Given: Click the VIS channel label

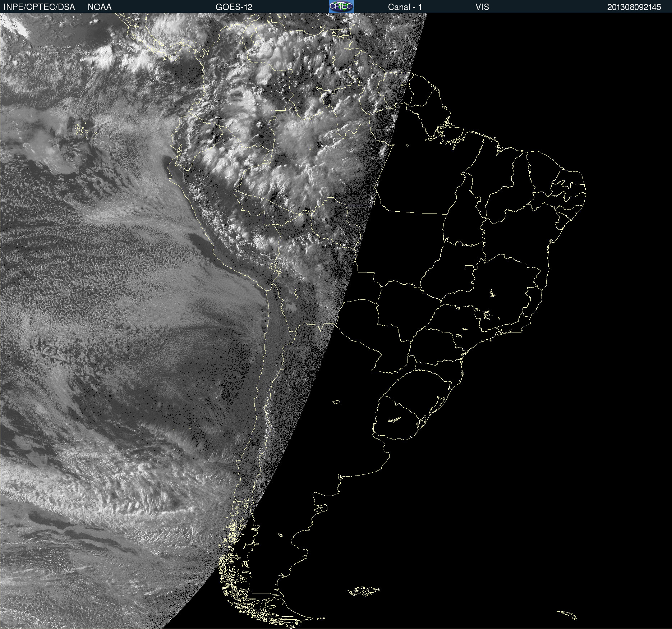Looking at the screenshot, I should [482, 7].
